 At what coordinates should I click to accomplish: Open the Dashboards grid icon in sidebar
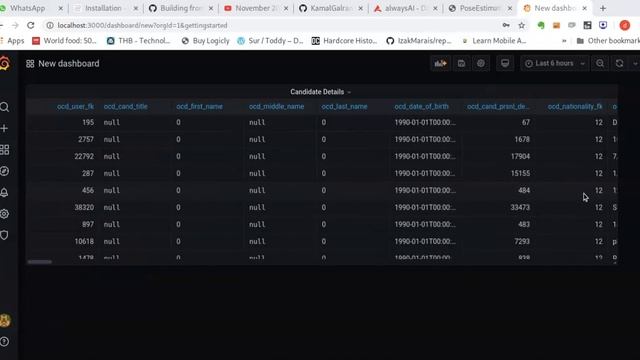(4, 150)
